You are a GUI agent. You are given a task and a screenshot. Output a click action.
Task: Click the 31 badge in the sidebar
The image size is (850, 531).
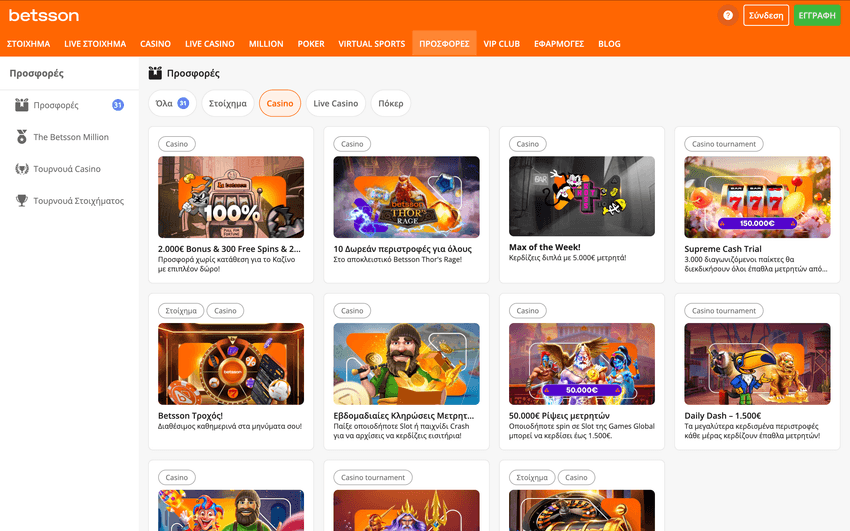pos(118,105)
